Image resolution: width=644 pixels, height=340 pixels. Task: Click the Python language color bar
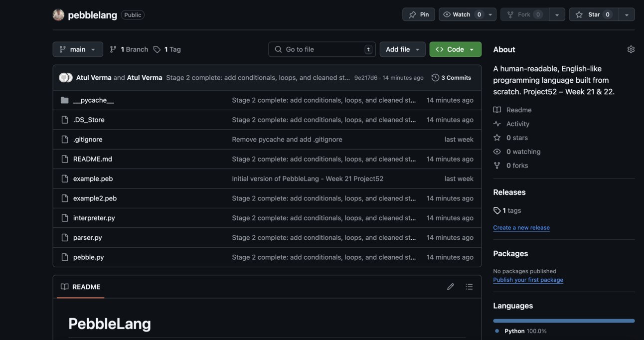(x=564, y=321)
